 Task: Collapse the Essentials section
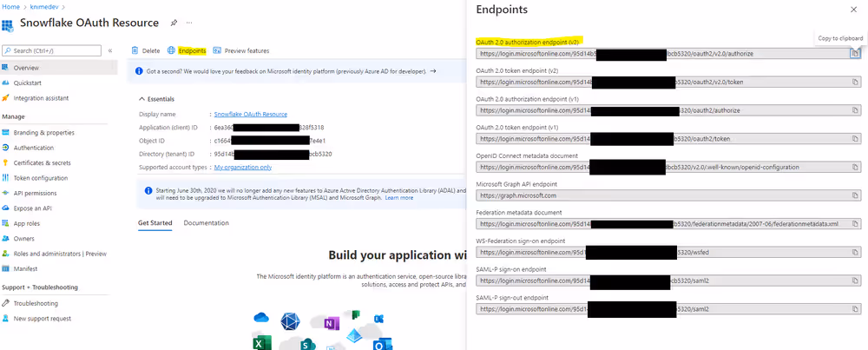click(x=142, y=99)
